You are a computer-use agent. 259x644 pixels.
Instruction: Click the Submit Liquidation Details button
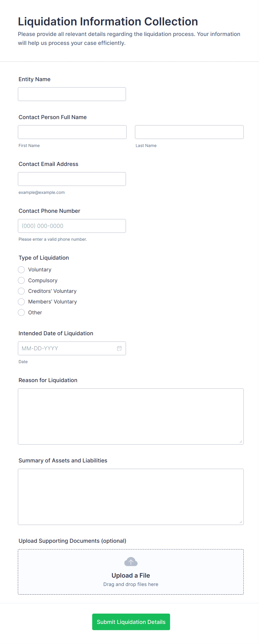131,622
